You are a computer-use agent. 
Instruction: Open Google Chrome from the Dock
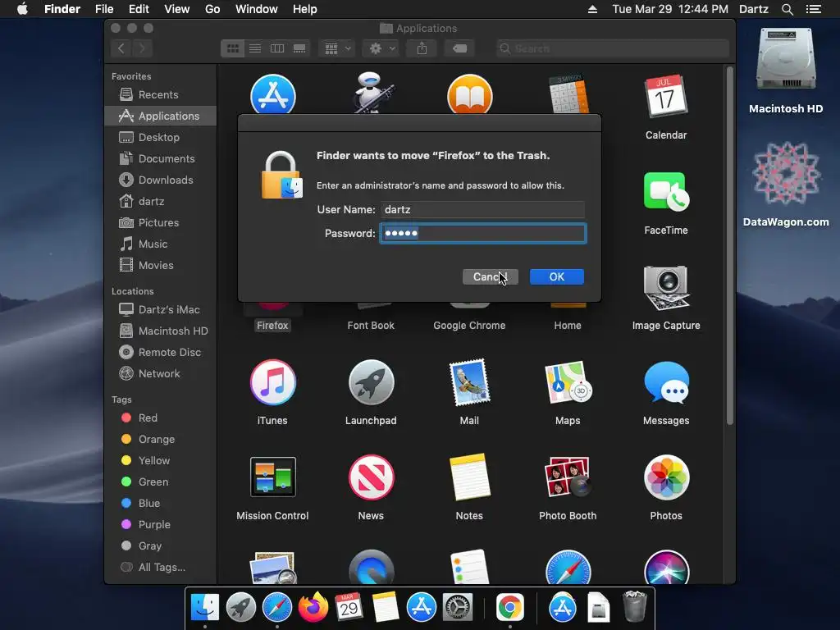pos(509,608)
